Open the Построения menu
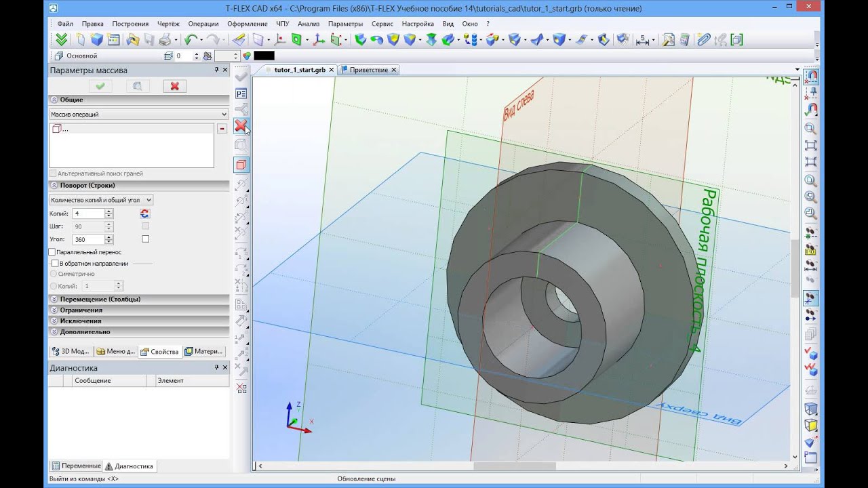This screenshot has width=868, height=488. pos(130,24)
